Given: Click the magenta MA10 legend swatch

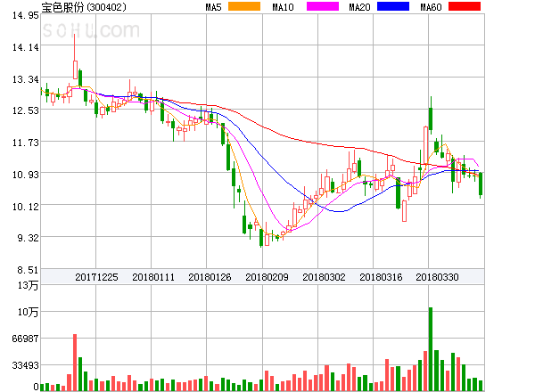Looking at the screenshot, I should pos(323,6).
